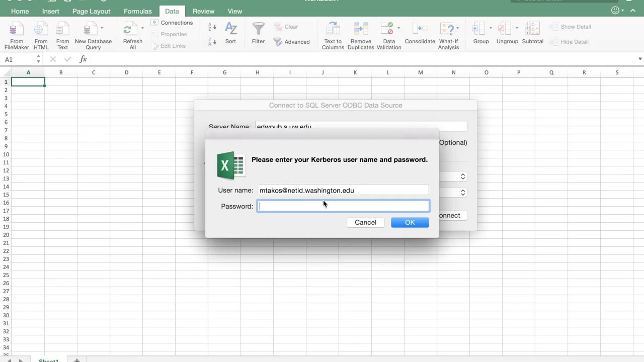This screenshot has height=362, width=644.
Task: Click OK in Kerberos dialog
Action: click(410, 222)
